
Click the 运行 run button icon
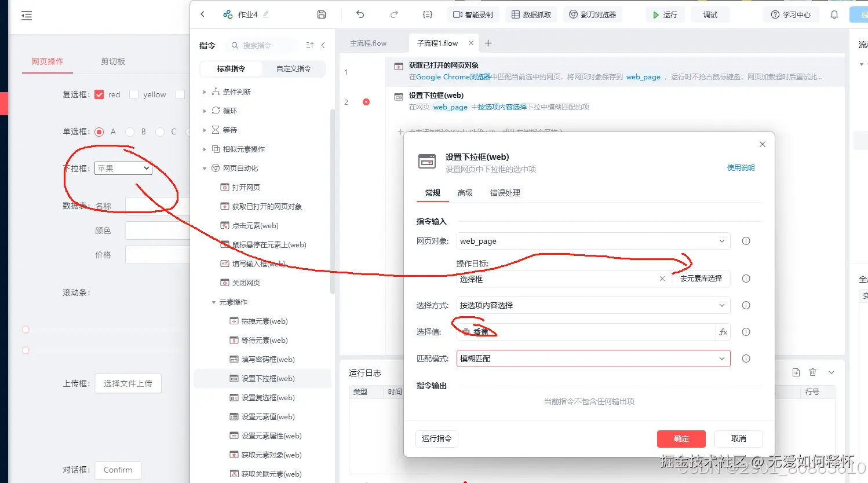(655, 14)
